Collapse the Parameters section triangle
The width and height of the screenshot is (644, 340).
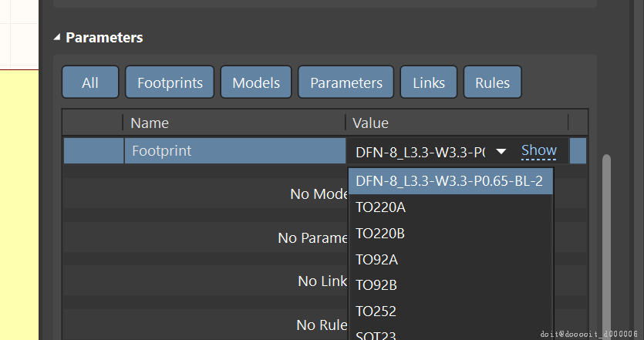57,37
